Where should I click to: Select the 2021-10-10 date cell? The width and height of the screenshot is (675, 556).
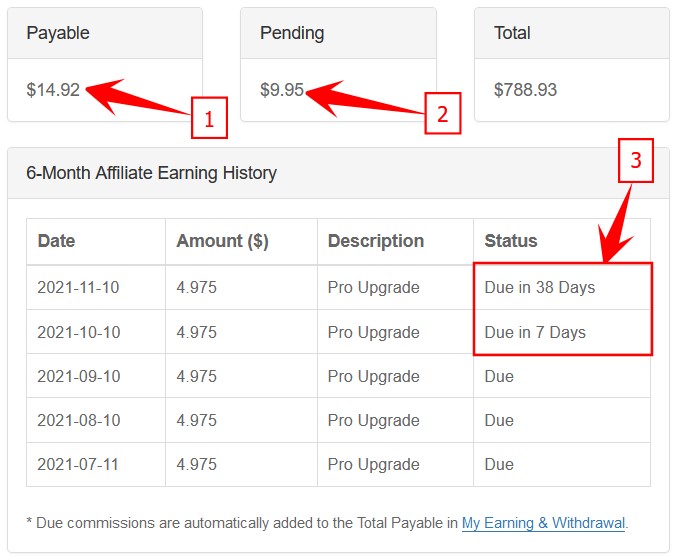point(78,332)
